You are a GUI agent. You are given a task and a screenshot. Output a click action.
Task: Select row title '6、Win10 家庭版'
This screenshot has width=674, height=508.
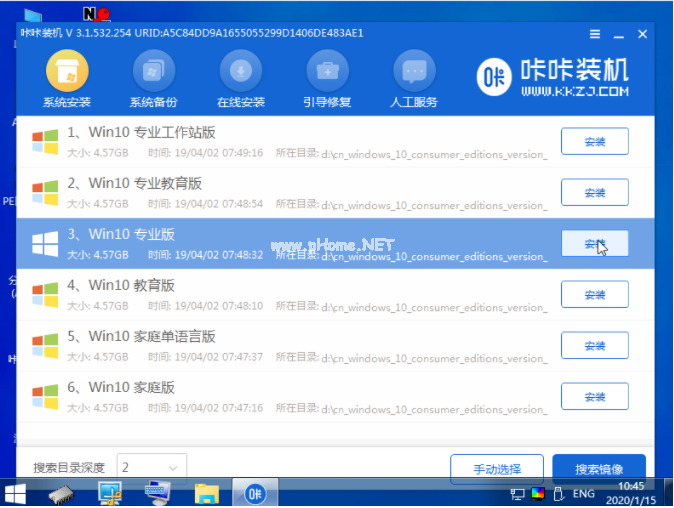[x=121, y=388]
